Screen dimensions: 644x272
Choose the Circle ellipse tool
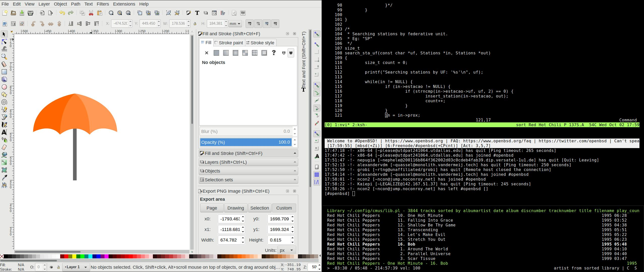point(4,87)
